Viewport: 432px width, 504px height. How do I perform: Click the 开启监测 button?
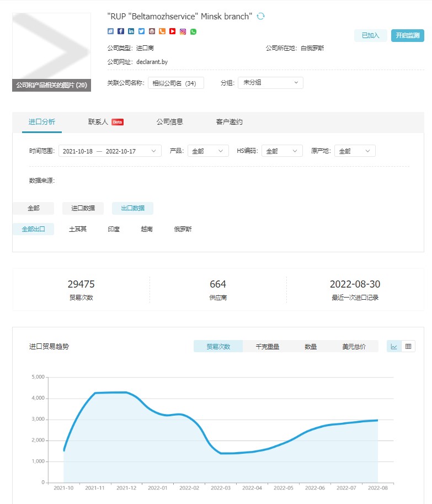[408, 35]
